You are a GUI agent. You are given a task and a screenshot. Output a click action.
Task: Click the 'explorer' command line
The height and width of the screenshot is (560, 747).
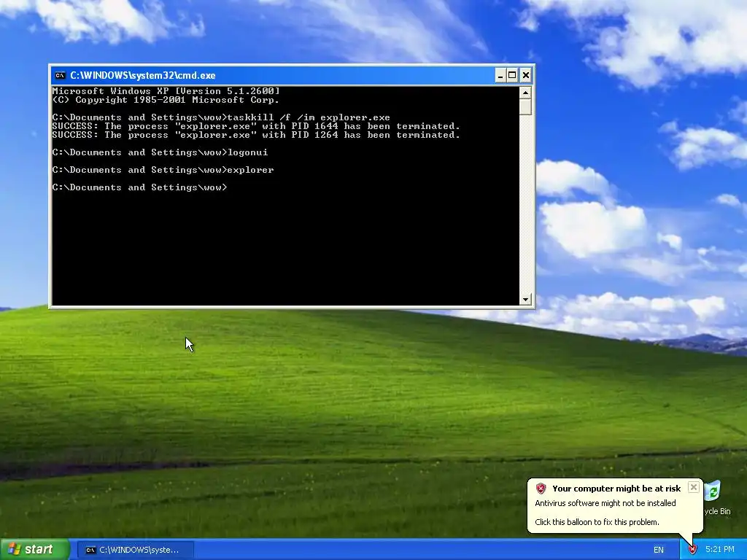click(163, 169)
